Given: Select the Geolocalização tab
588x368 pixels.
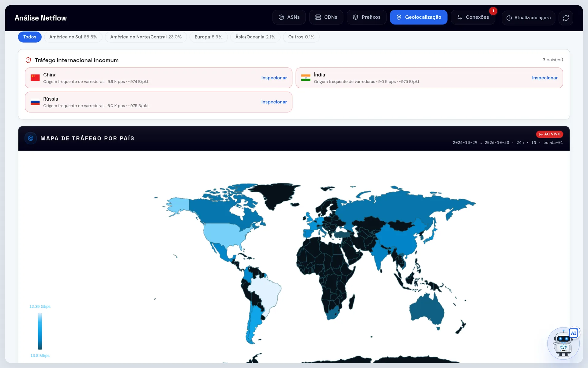Looking at the screenshot, I should click(419, 17).
